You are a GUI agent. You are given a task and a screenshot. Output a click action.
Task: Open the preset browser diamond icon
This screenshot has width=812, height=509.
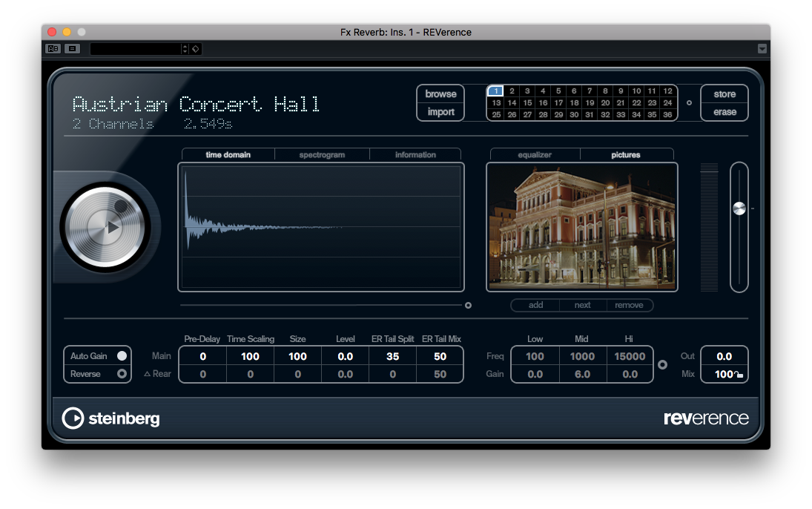pyautogui.click(x=196, y=49)
